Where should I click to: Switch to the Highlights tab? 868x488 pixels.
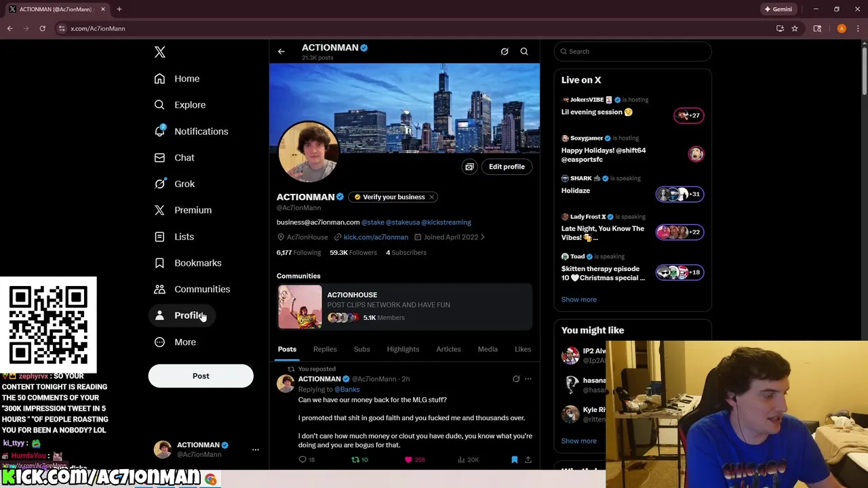(403, 349)
